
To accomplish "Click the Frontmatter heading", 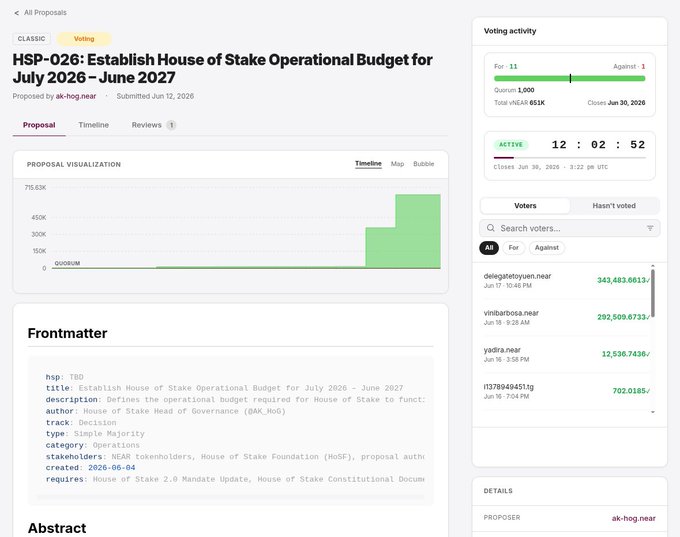I will 67,333.
